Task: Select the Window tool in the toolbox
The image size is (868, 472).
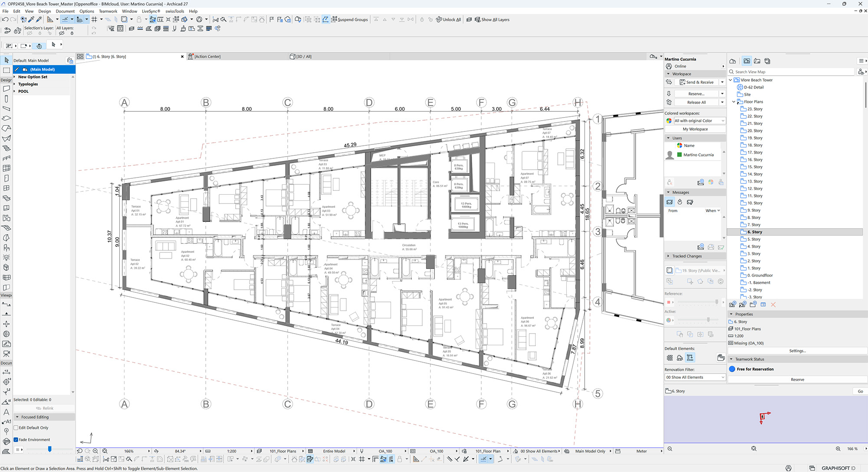Action: (x=7, y=188)
